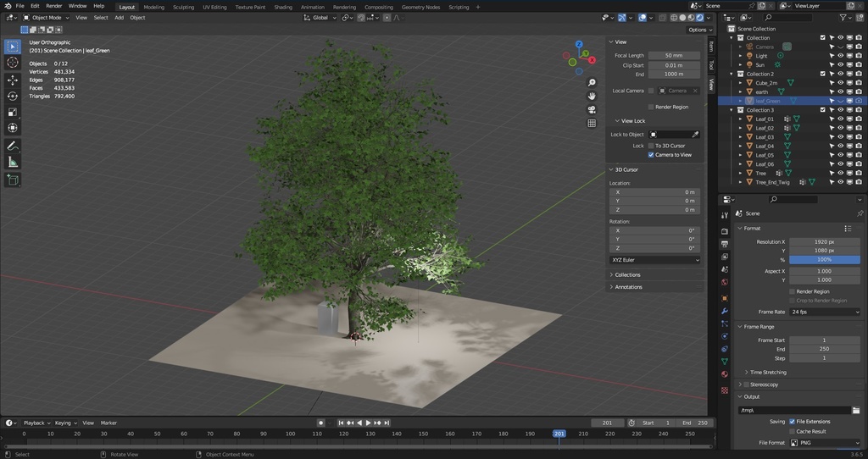Open the Output properties tab icon
The width and height of the screenshot is (868, 459).
(x=725, y=244)
